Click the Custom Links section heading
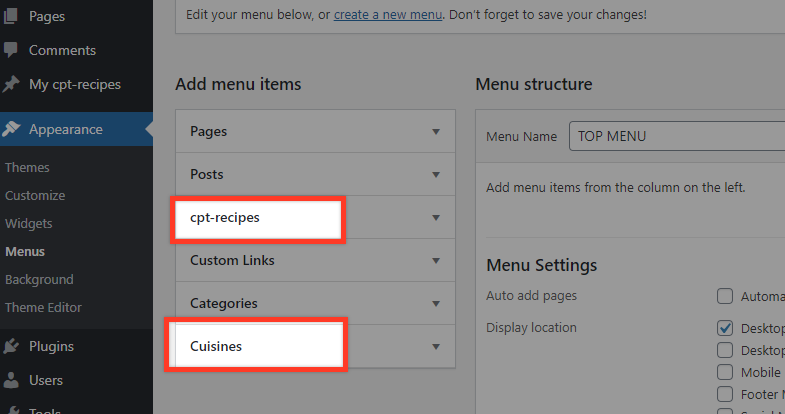The height and width of the screenshot is (414, 785). pyautogui.click(x=232, y=260)
